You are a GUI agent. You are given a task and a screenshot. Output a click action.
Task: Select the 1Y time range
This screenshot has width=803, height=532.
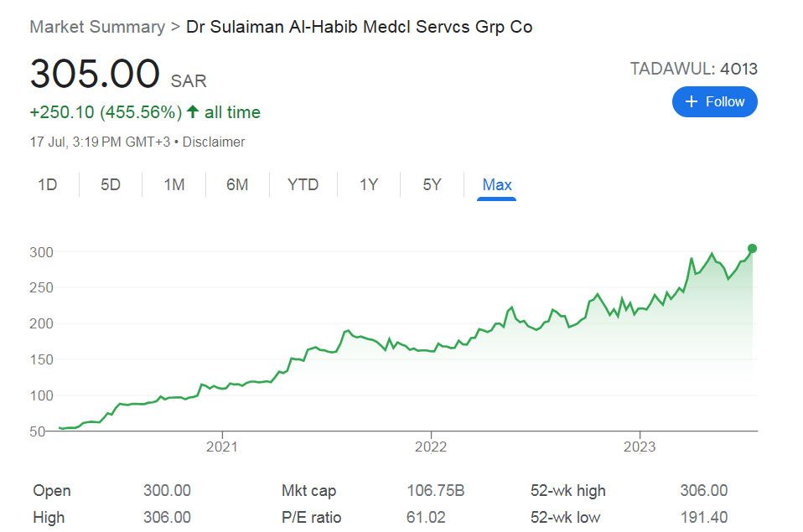(369, 184)
